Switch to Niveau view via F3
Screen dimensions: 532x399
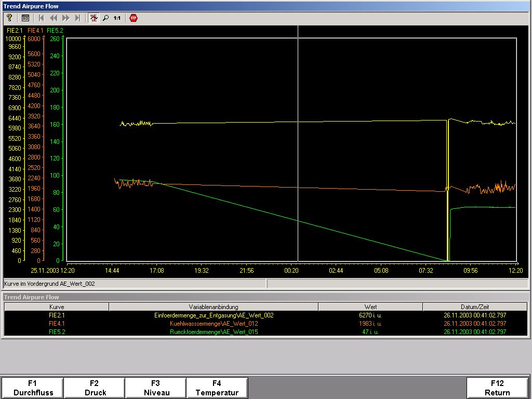pyautogui.click(x=155, y=388)
